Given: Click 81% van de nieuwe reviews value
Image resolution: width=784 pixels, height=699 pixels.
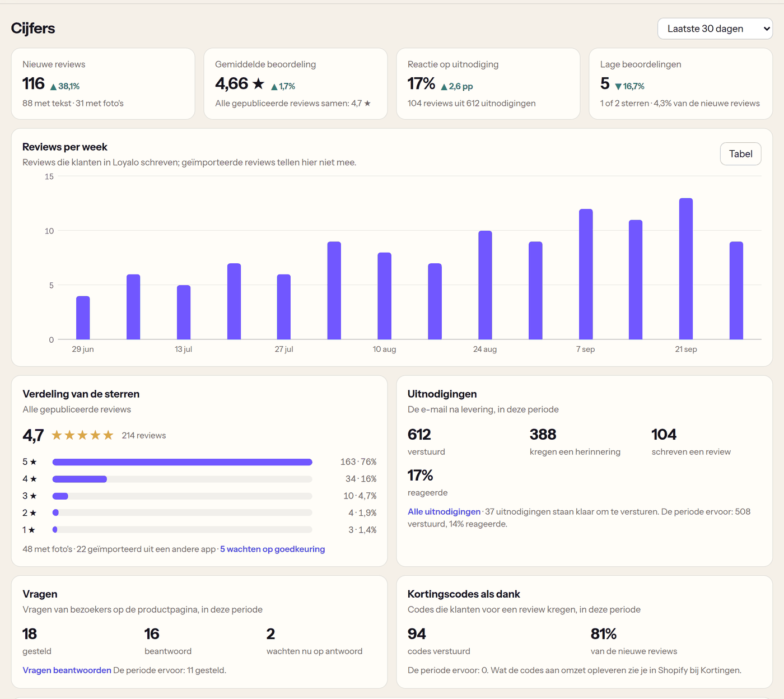Looking at the screenshot, I should tap(603, 634).
